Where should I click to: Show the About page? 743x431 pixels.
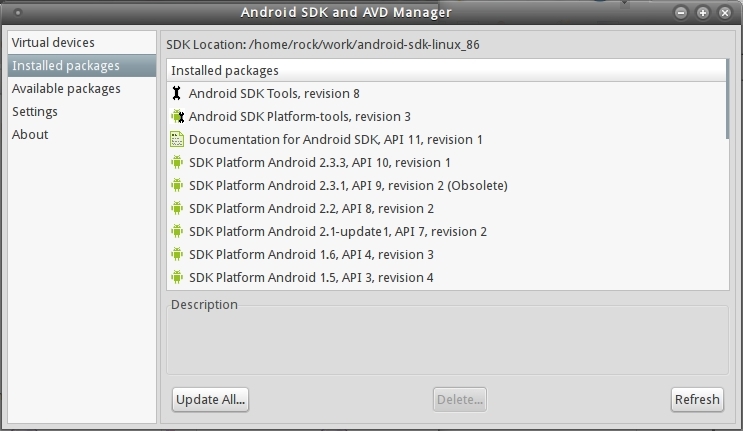click(x=82, y=135)
